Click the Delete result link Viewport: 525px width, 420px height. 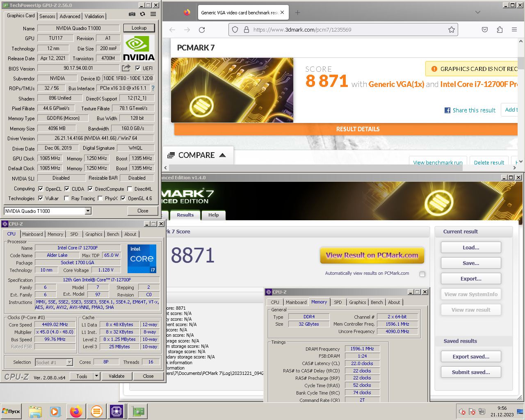click(489, 162)
